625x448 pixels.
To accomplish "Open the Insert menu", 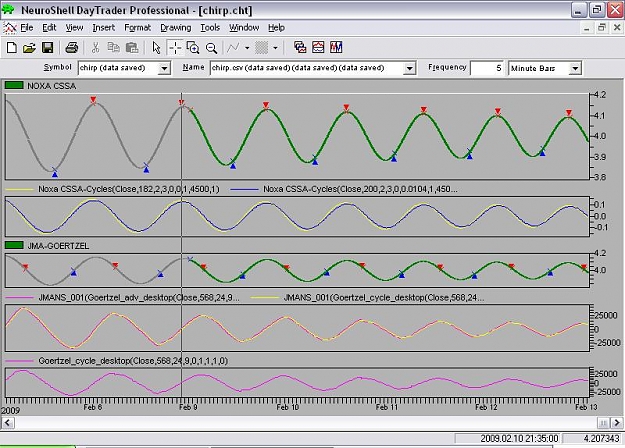I will (104, 28).
